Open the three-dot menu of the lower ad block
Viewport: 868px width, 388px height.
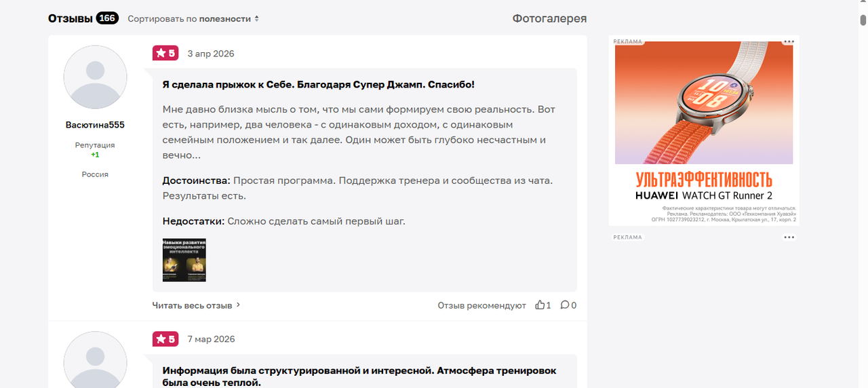tap(788, 237)
